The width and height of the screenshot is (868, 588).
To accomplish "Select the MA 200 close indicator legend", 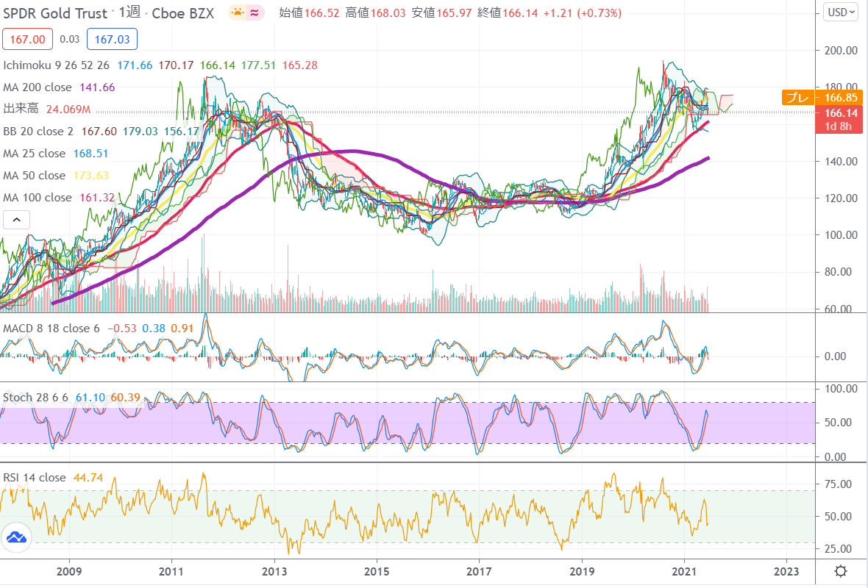I will tap(37, 87).
